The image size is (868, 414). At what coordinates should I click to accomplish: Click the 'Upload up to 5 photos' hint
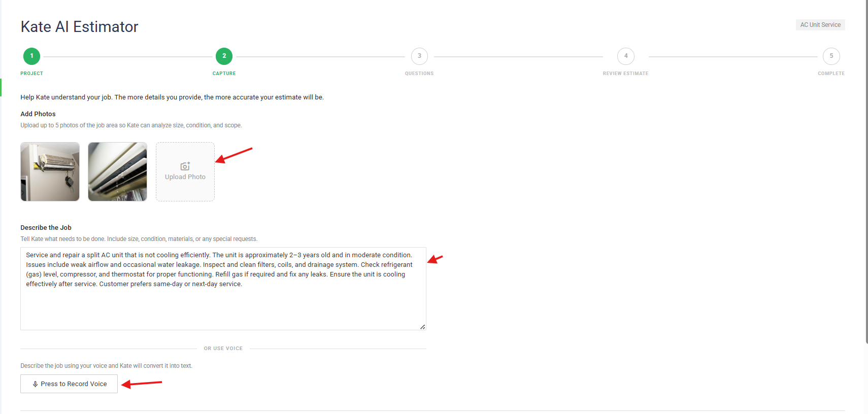(x=131, y=125)
